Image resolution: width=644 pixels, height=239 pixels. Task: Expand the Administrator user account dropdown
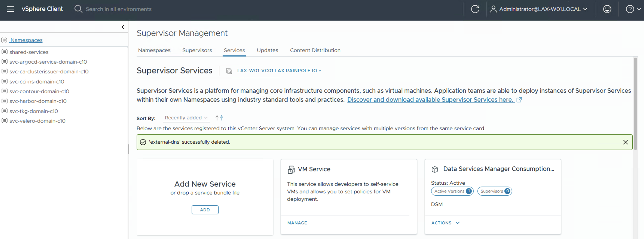click(x=540, y=9)
